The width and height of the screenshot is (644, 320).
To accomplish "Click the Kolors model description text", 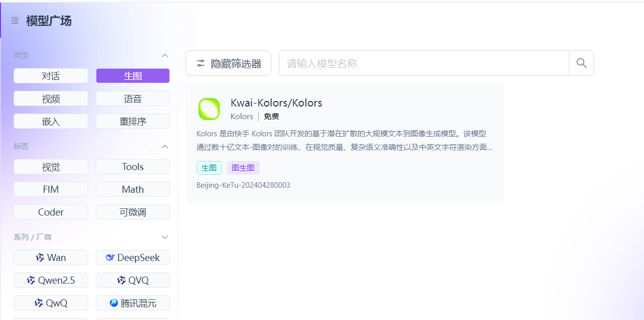I will pyautogui.click(x=344, y=141).
